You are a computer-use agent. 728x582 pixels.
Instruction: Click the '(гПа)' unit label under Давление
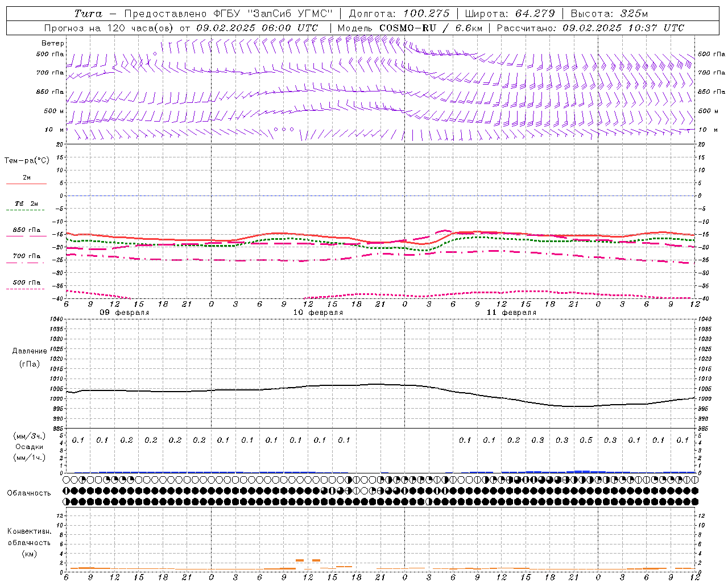click(30, 364)
